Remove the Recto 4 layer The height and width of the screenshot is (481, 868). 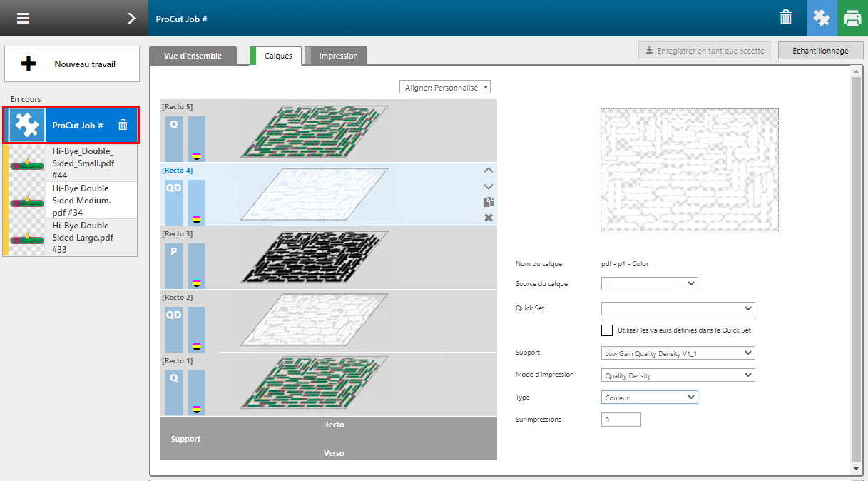[x=489, y=218]
